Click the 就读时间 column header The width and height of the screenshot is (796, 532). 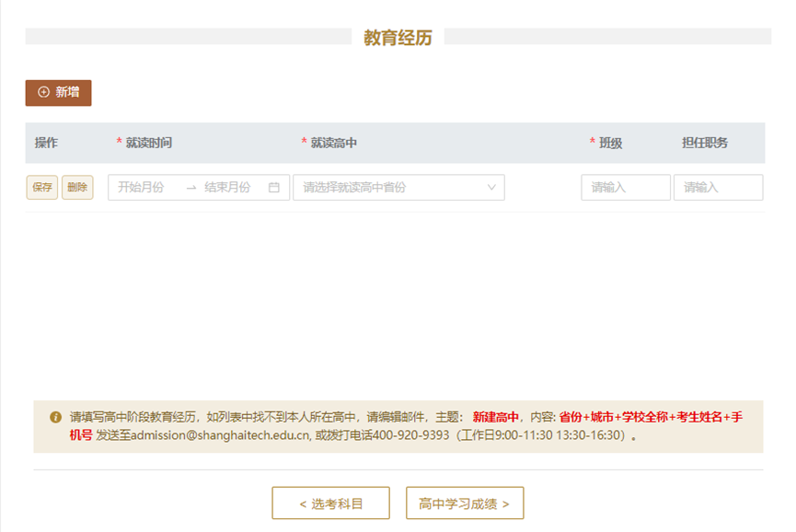click(148, 143)
